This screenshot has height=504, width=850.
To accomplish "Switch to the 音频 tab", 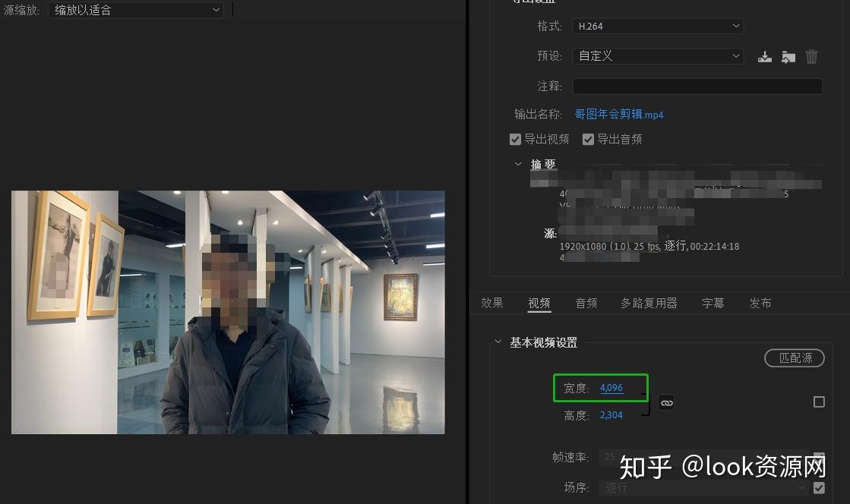I will pyautogui.click(x=586, y=302).
